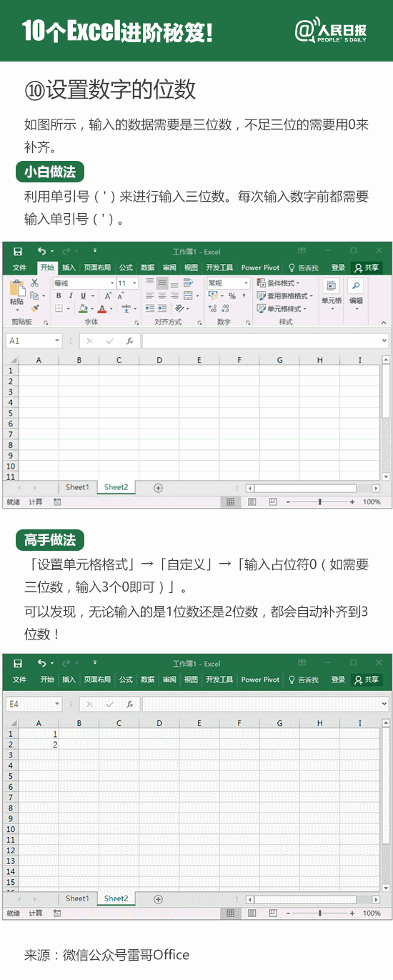393x980 pixels.
Task: Open the 文件 tab in the first window
Action: tap(19, 268)
